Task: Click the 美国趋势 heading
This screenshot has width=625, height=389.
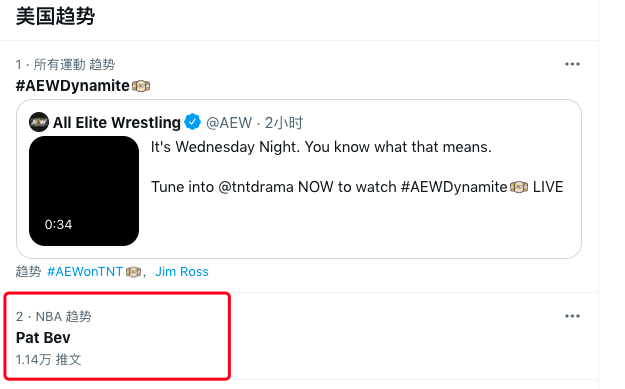Action: point(55,17)
